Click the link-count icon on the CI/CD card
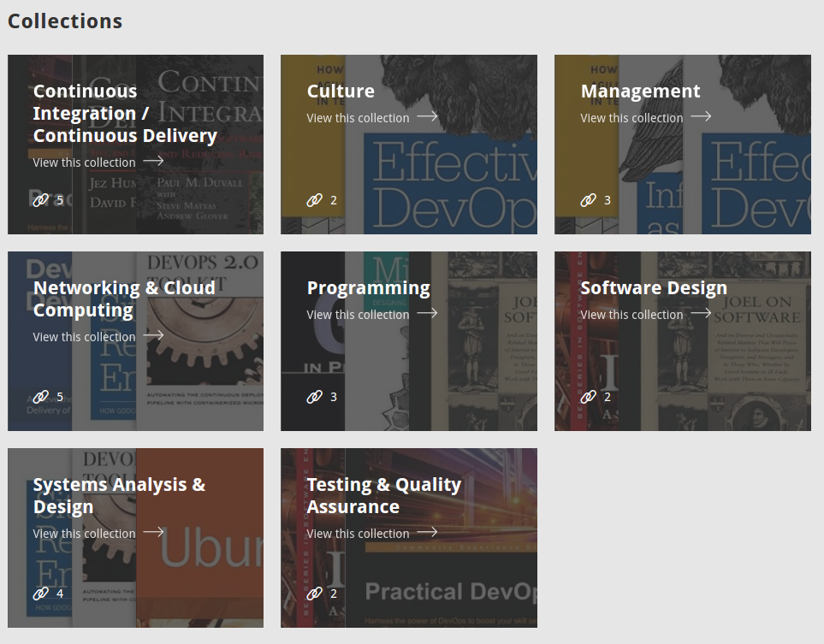Screen dimensions: 824x644 point(41,199)
